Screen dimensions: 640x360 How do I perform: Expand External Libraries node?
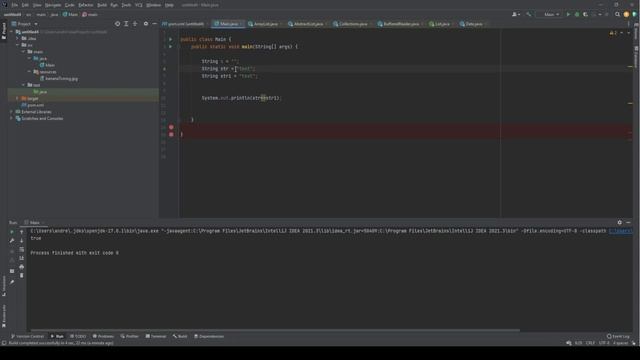[x=11, y=111]
